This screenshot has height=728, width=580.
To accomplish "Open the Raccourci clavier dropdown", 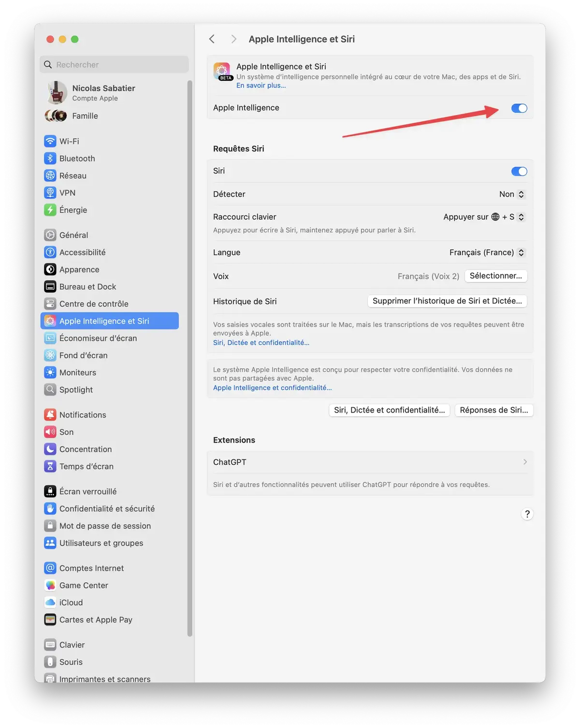I will pos(483,217).
